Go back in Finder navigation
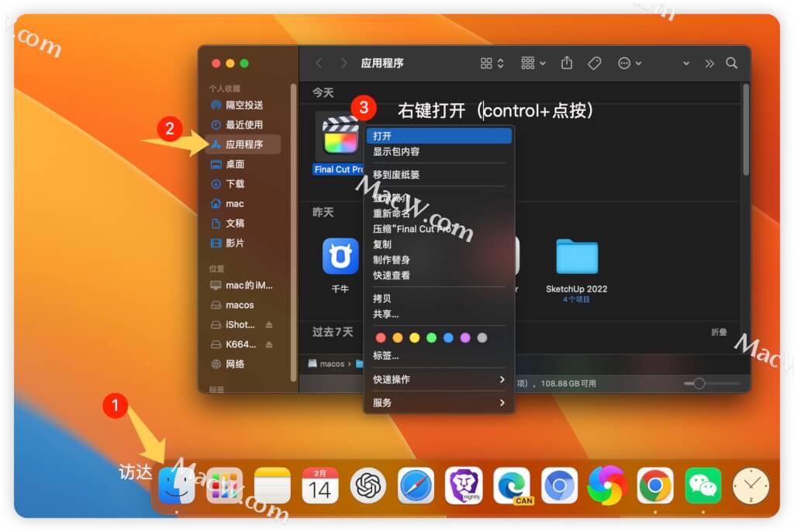Viewport: 794px width, 532px height. point(319,63)
